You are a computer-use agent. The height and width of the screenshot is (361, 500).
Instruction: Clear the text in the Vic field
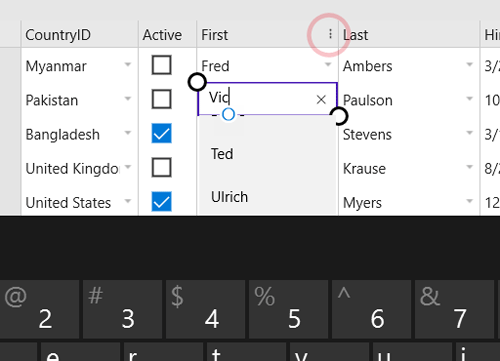coord(321,99)
